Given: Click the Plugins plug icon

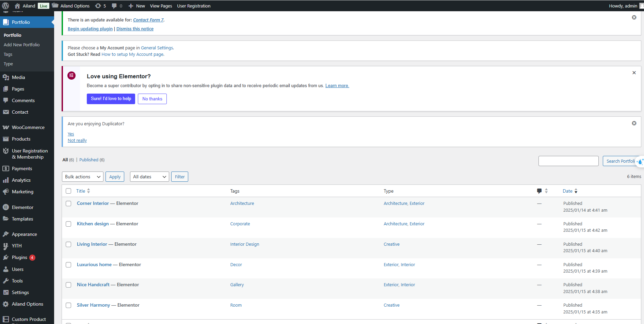Looking at the screenshot, I should (6, 257).
